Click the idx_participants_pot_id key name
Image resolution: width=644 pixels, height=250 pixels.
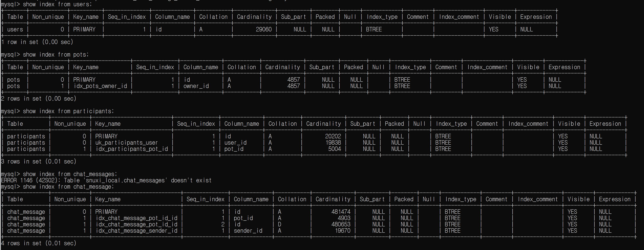pos(132,149)
